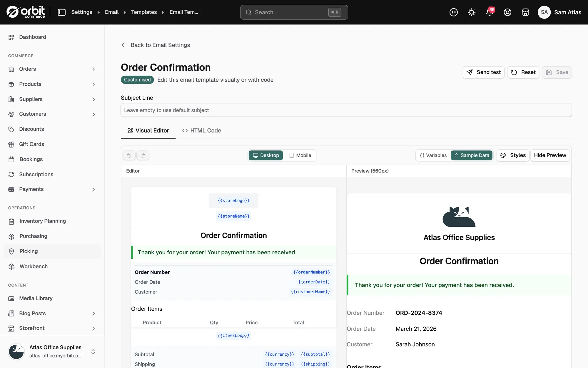Expand the Suppliers submenu
Viewport: 588px width, 368px height.
tap(93, 100)
